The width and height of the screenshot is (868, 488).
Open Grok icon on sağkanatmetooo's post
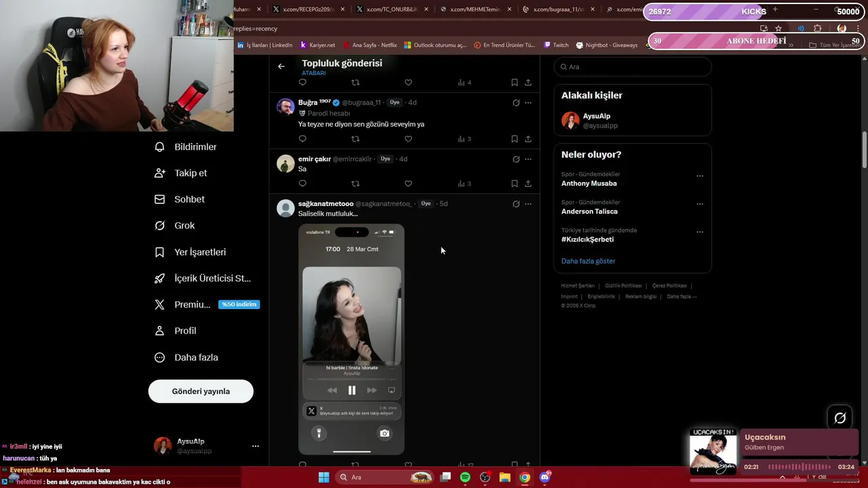tap(516, 204)
